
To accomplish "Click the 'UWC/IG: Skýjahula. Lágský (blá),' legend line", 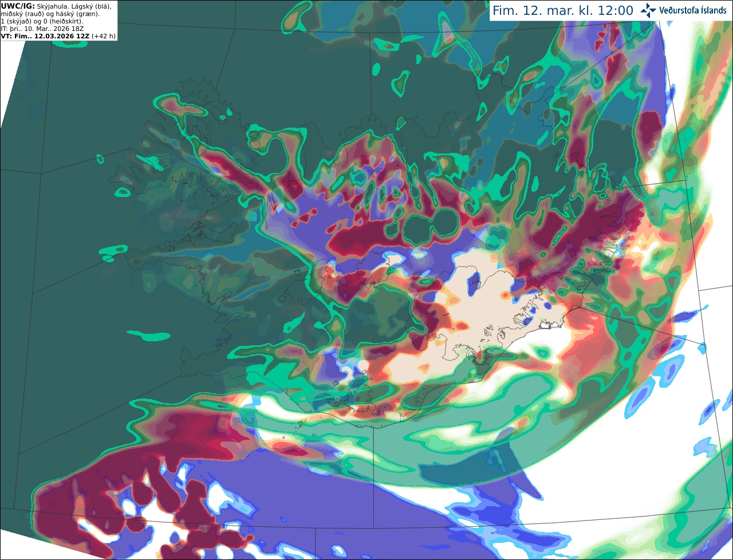I will (56, 6).
